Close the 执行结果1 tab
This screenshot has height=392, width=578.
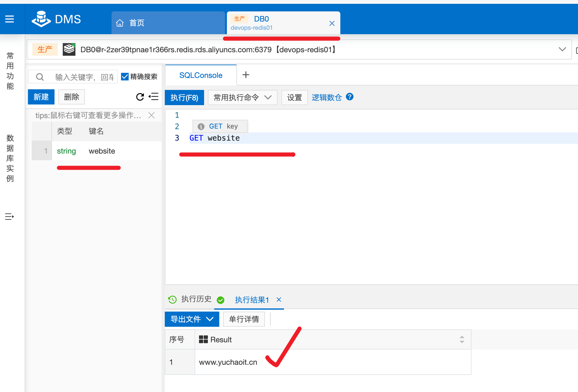tap(279, 300)
